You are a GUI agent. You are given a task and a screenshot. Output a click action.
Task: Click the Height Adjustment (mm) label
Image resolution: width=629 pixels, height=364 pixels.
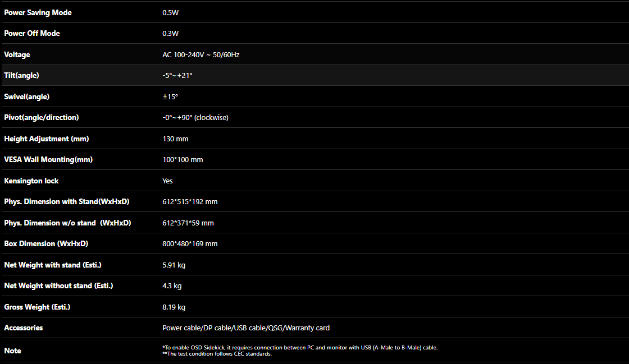[47, 139]
